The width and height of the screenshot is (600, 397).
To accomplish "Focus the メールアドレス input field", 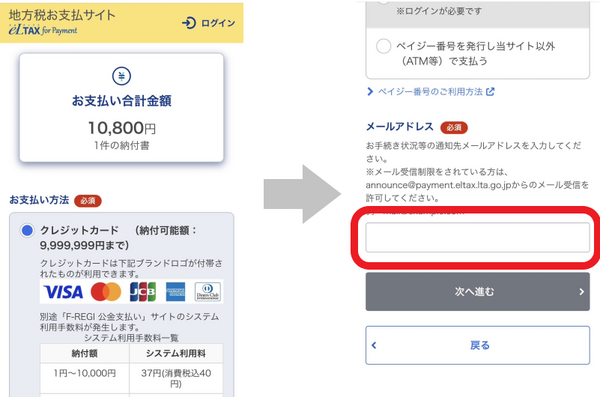I will 478,237.
